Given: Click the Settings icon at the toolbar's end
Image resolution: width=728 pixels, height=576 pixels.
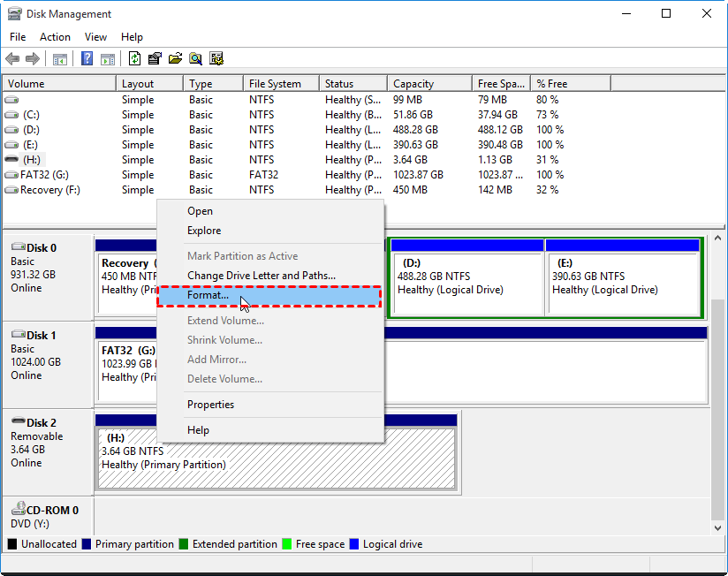Looking at the screenshot, I should pyautogui.click(x=216, y=58).
